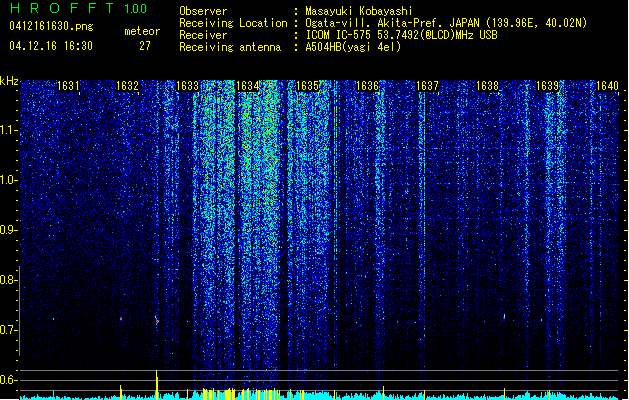Viewport: 629px width, 400px height.
Task: Click the HROFFT title text
Action: 62,8
